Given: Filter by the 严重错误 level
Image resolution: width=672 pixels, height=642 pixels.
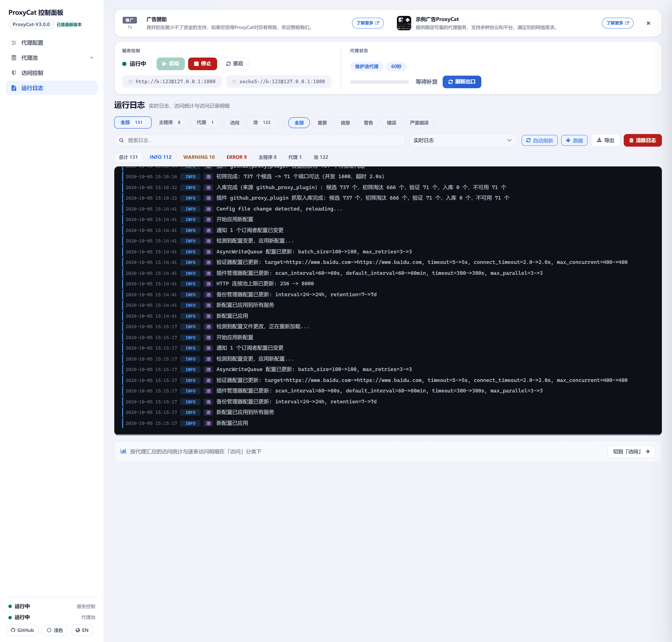Looking at the screenshot, I should (419, 123).
